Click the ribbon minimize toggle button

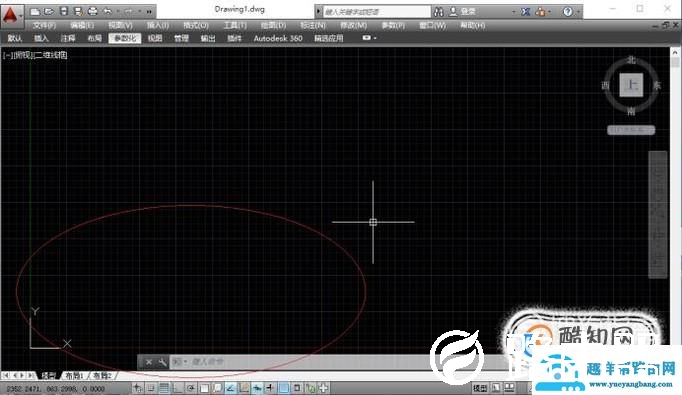coord(367,38)
